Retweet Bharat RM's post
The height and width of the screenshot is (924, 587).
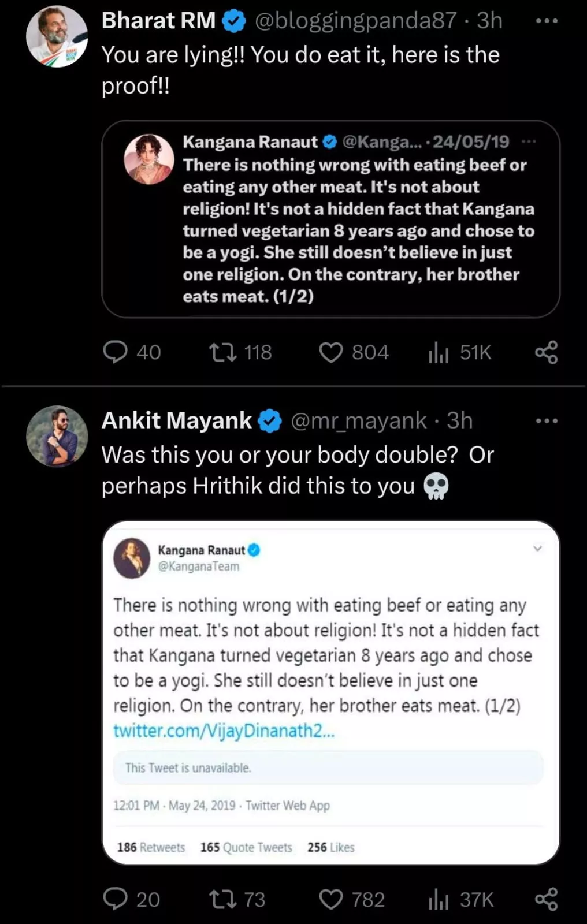223,352
